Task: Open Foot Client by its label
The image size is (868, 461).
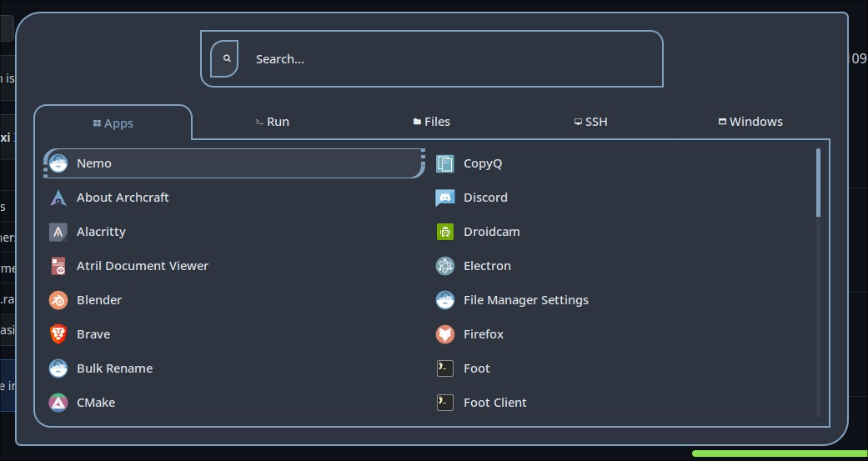Action: tap(495, 403)
